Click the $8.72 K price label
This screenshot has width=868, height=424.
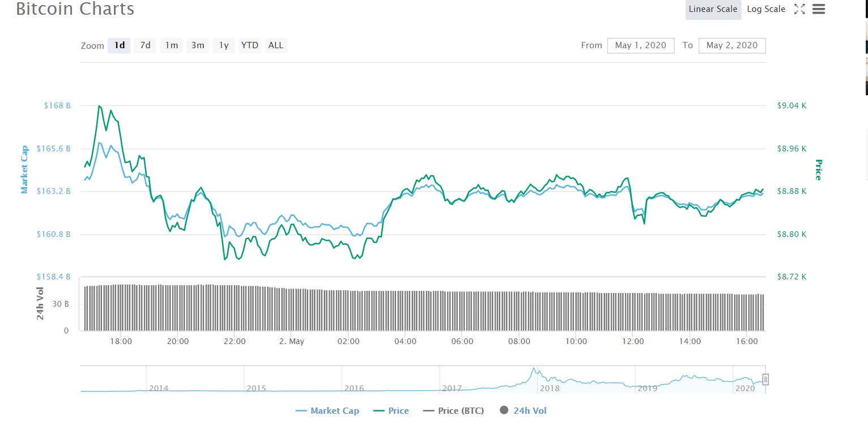pos(792,277)
